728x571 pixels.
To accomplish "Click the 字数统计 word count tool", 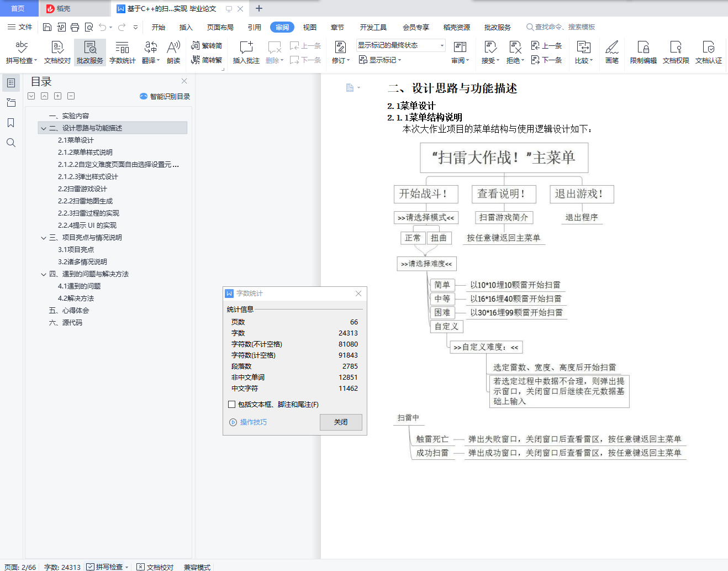I will coord(123,53).
